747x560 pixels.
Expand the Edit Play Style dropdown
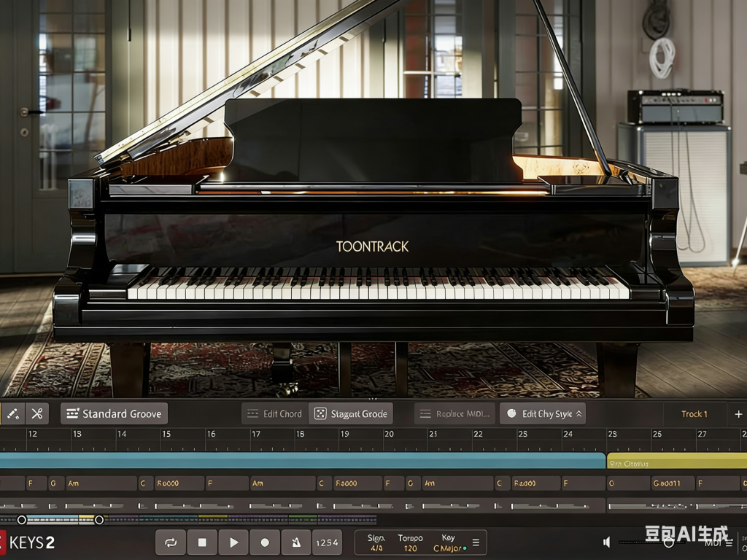(x=543, y=414)
